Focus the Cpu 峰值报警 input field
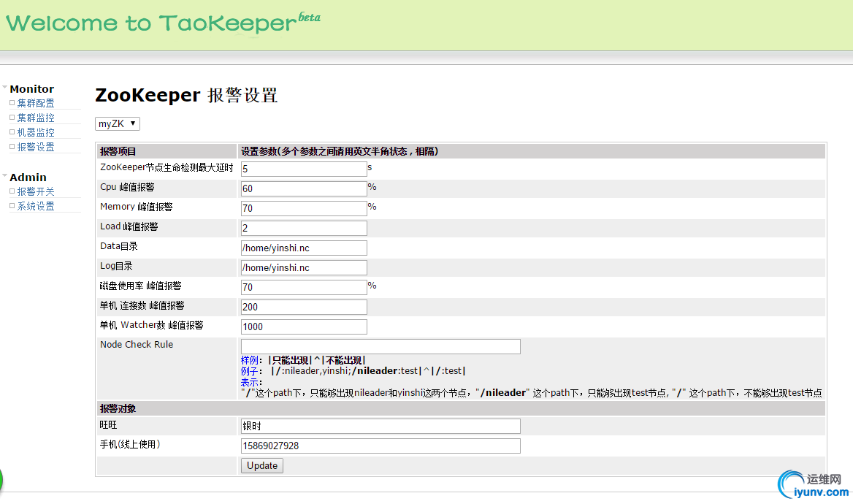 click(304, 188)
